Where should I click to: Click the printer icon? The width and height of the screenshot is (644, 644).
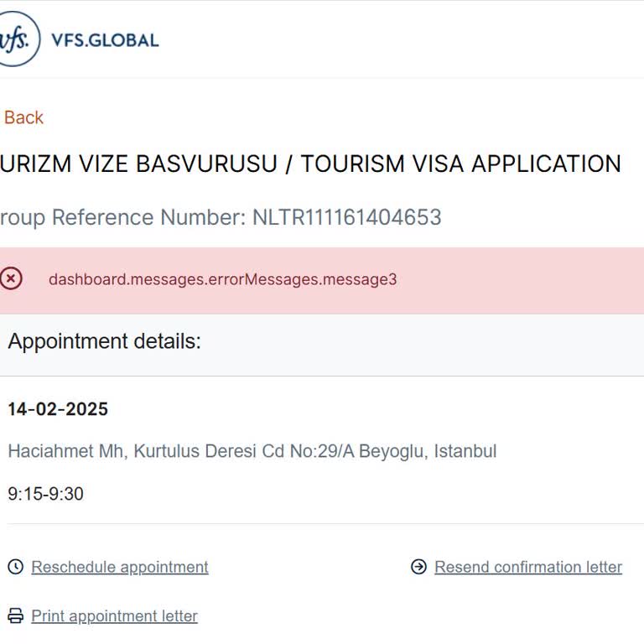15,616
